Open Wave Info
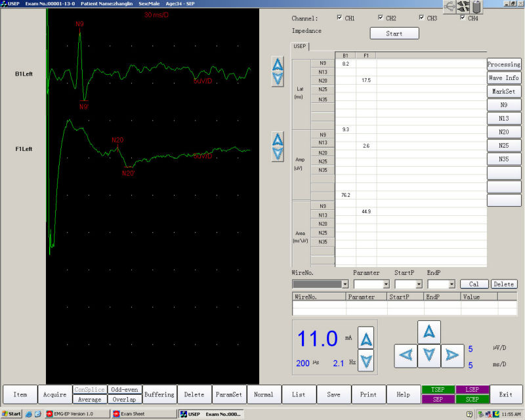 tap(504, 77)
